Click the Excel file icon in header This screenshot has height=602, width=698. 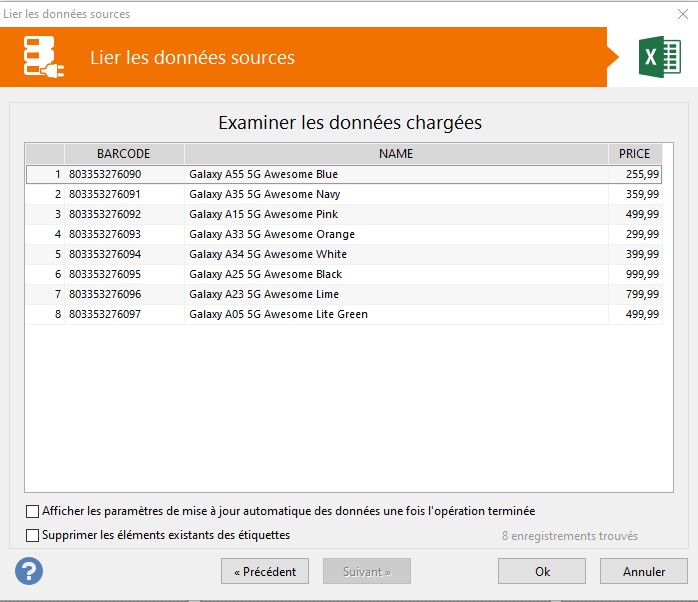(660, 57)
